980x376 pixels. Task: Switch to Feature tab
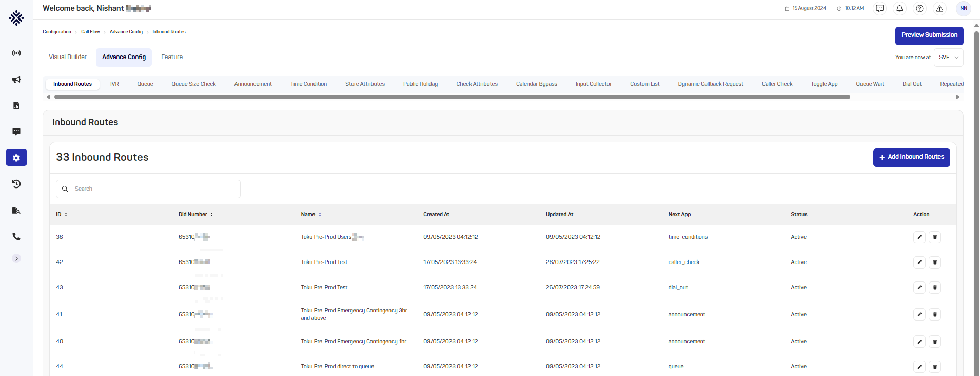pos(172,57)
